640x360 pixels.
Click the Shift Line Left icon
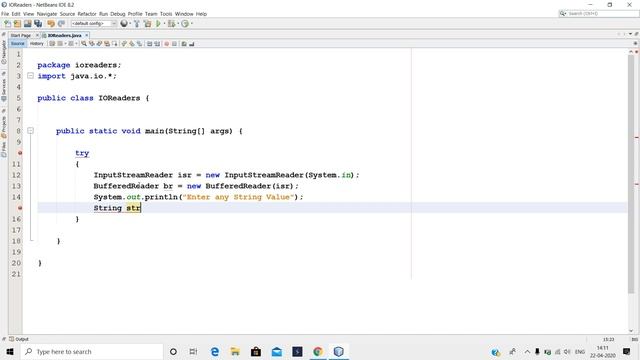pos(149,44)
